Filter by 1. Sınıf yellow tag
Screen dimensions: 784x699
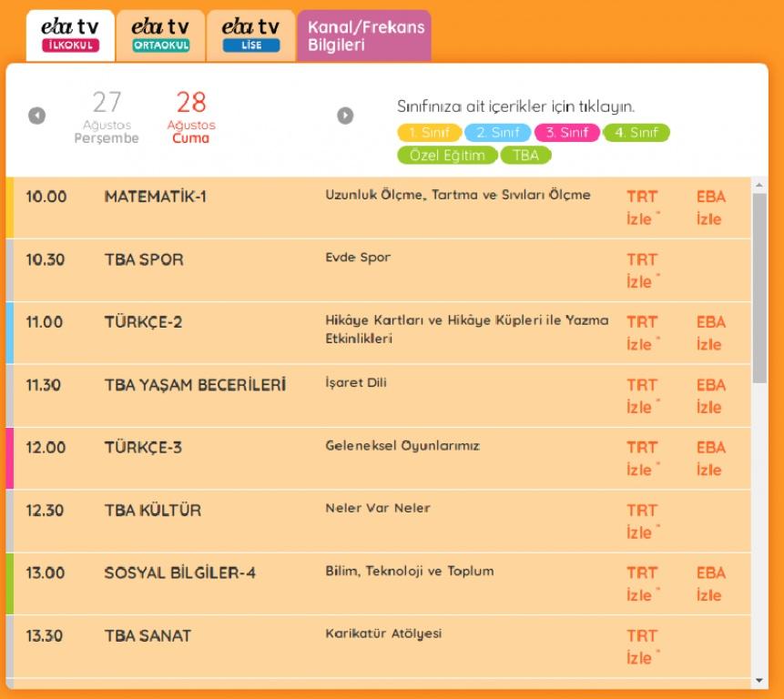click(429, 133)
